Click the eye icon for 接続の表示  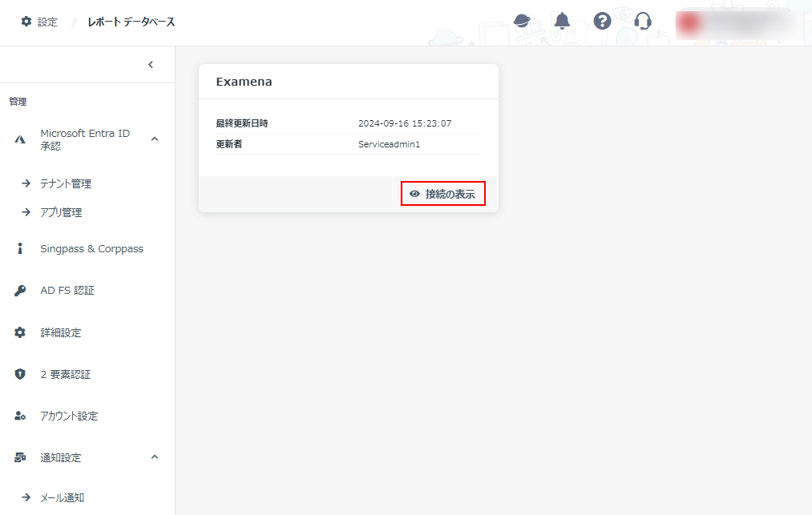[x=414, y=194]
